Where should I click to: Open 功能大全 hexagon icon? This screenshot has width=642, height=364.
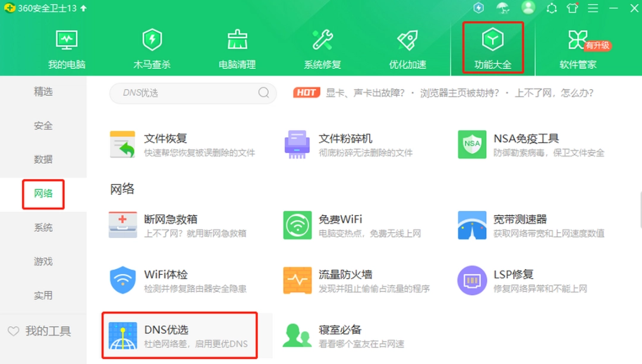click(493, 40)
